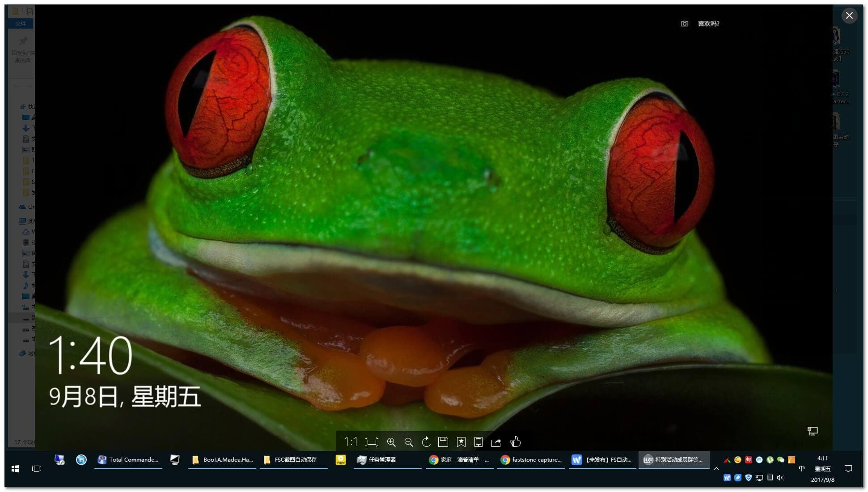Toggle the Chinese input method indicator
868x492 pixels.
801,469
